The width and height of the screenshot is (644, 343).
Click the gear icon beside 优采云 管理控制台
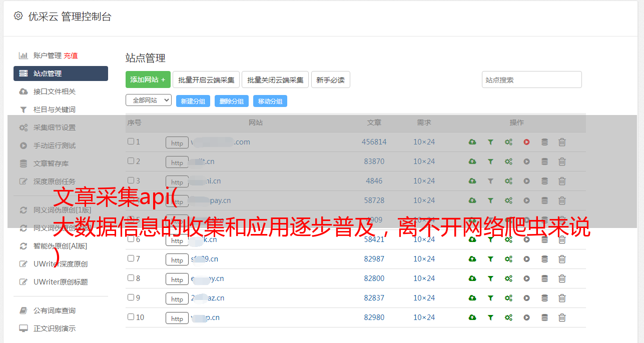tap(19, 16)
